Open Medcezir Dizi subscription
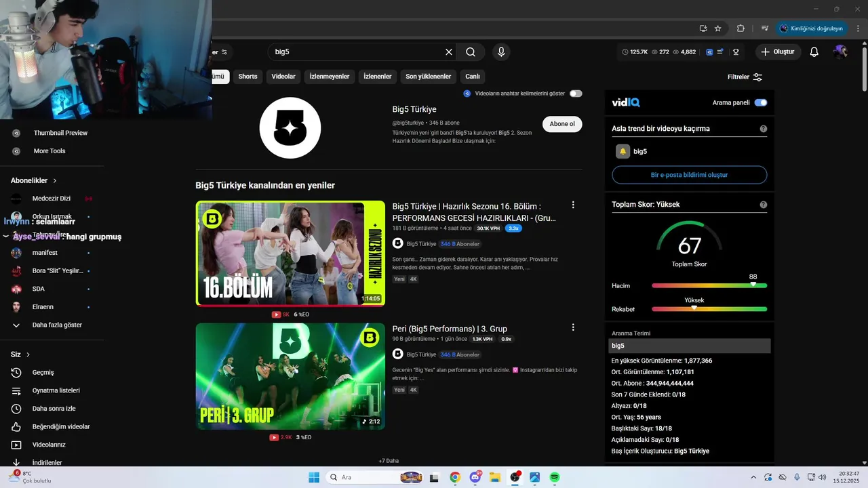Screen dimensions: 868x488 (52, 199)
